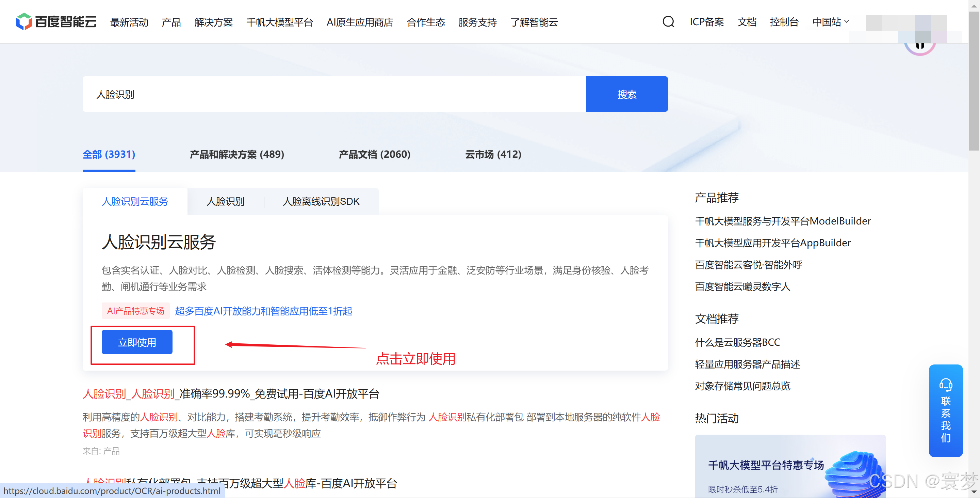This screenshot has height=498, width=980.
Task: Select the 人脸离线识别SDK tab
Action: (x=321, y=201)
